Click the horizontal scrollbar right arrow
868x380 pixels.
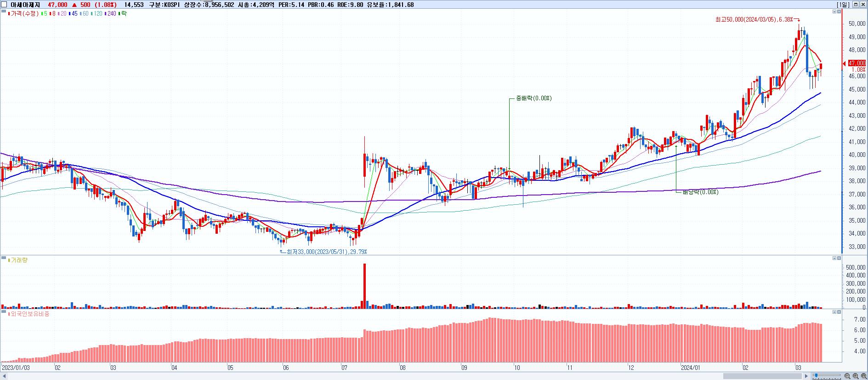pos(806,376)
